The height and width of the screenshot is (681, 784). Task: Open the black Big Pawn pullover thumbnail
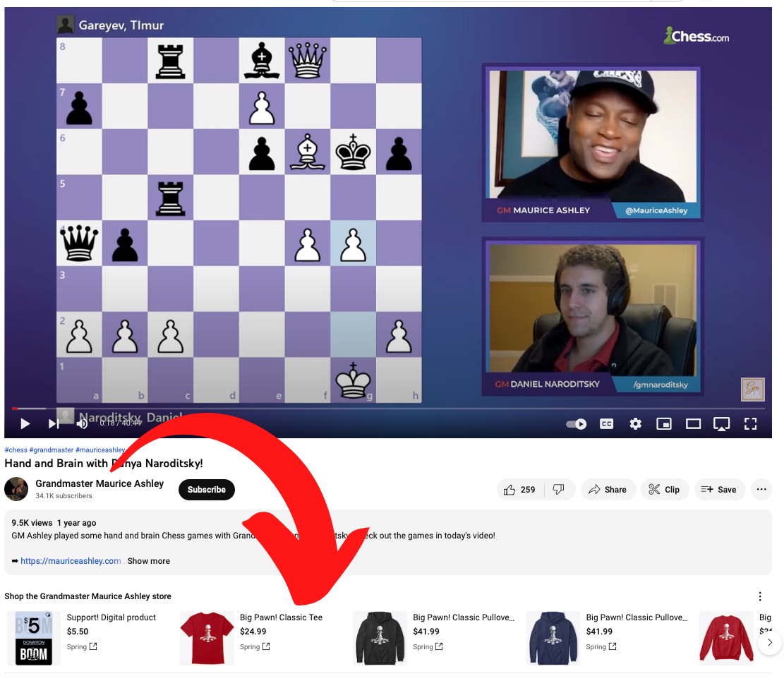pos(380,638)
